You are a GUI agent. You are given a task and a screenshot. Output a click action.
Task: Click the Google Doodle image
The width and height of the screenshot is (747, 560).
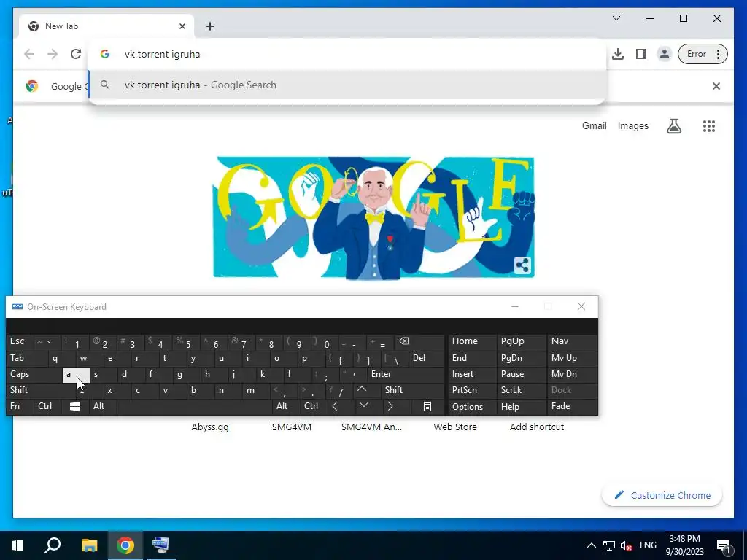point(373,217)
